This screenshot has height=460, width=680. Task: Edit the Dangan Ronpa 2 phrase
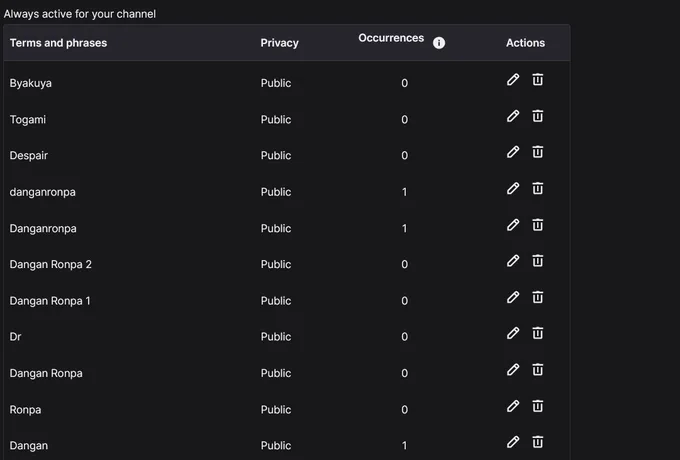(x=513, y=261)
